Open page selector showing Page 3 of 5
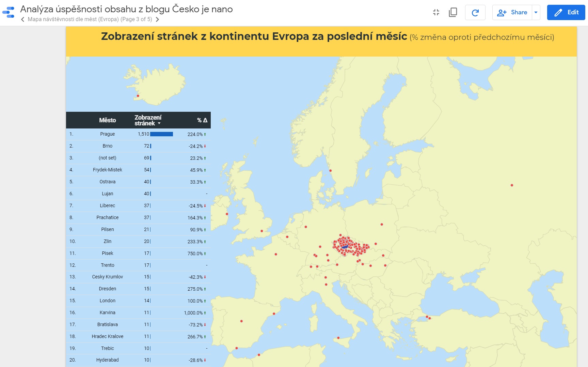The width and height of the screenshot is (588, 367). pos(90,19)
